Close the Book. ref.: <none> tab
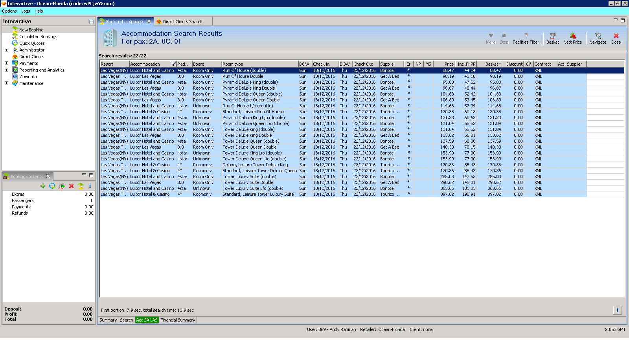This screenshot has width=629, height=364. pyautogui.click(x=149, y=22)
